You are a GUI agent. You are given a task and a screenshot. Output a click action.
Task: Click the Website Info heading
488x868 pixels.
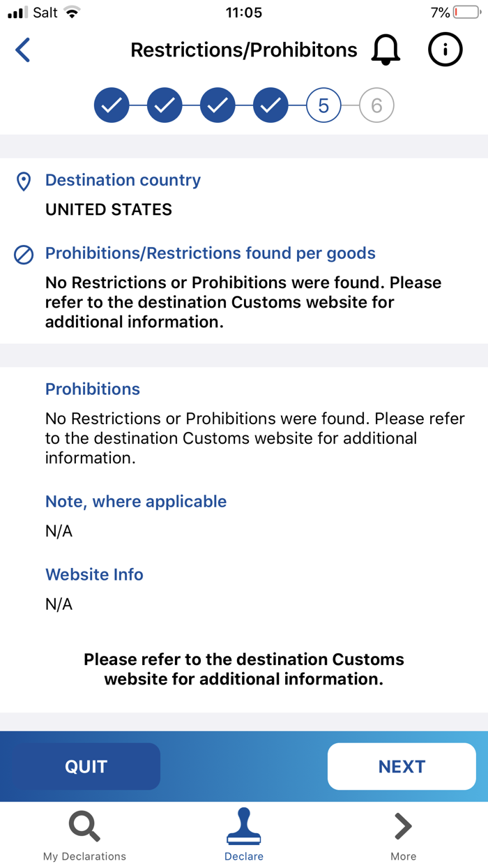click(94, 574)
